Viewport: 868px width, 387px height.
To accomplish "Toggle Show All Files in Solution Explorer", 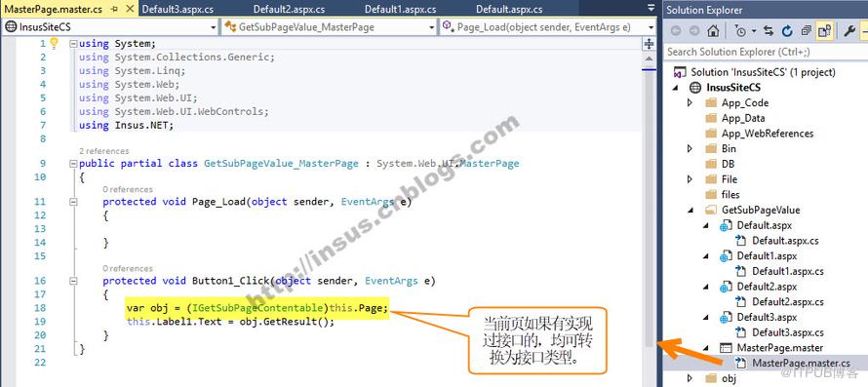I will coord(824,31).
